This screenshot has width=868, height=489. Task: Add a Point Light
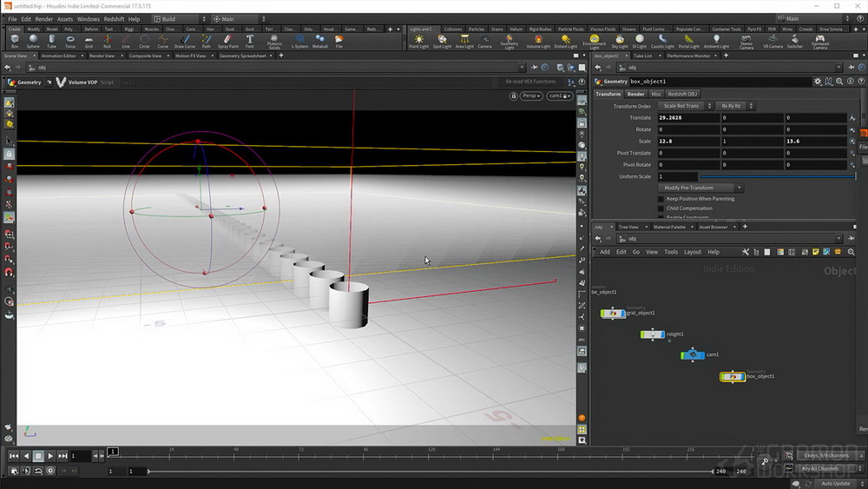pos(418,42)
